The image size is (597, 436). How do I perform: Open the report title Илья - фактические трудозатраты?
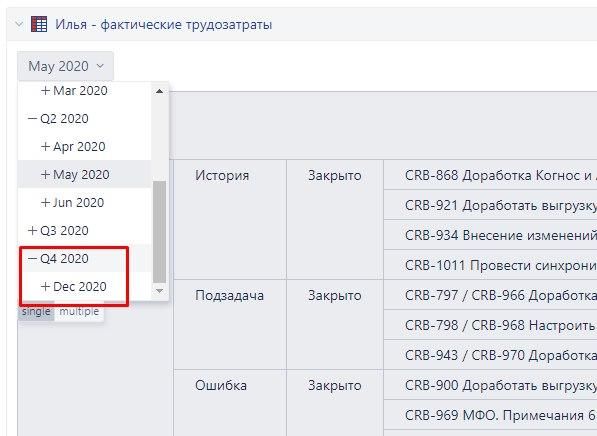(163, 25)
